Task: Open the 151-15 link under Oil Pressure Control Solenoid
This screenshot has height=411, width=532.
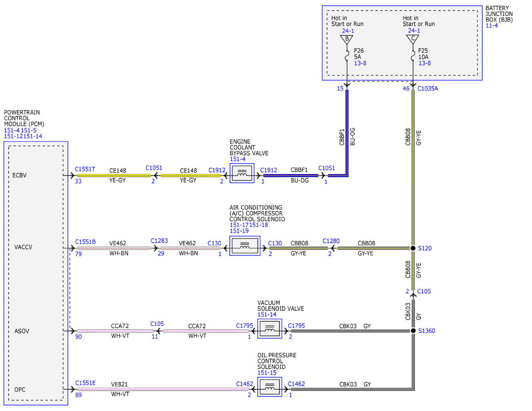Action: point(267,373)
